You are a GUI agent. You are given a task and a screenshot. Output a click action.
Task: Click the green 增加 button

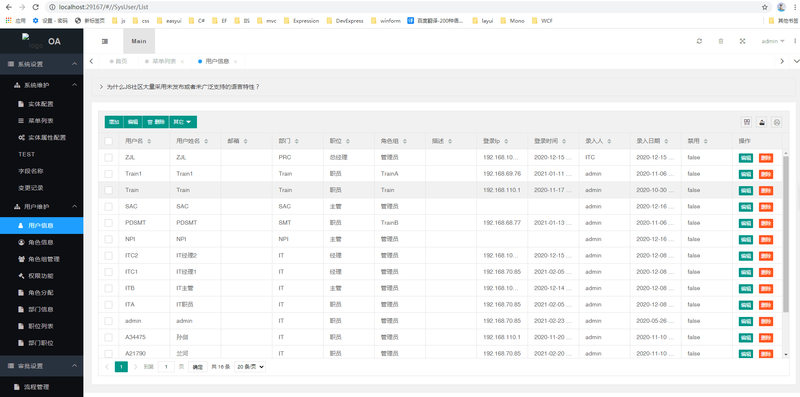click(114, 122)
